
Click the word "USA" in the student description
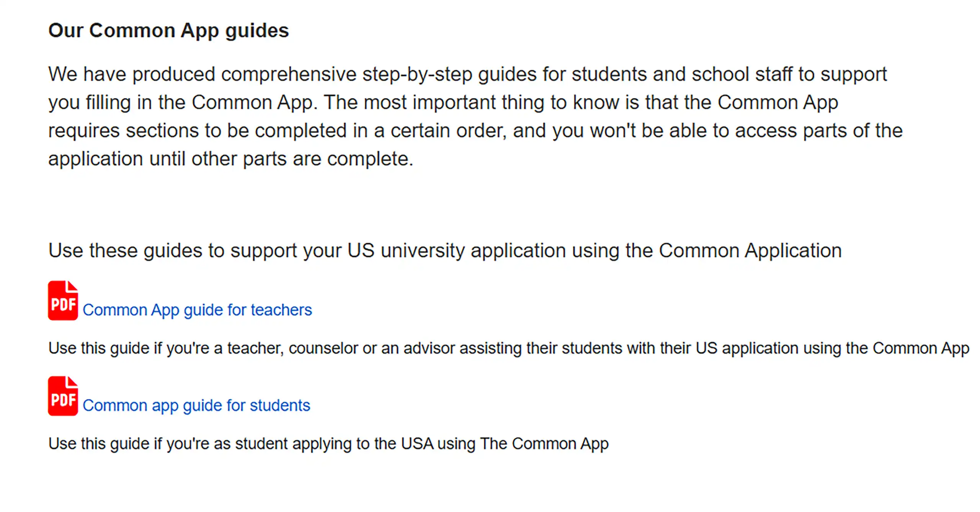[x=417, y=444]
